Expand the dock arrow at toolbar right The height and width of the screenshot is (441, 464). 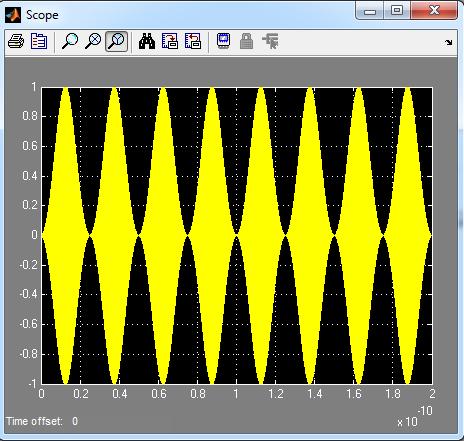[x=449, y=42]
